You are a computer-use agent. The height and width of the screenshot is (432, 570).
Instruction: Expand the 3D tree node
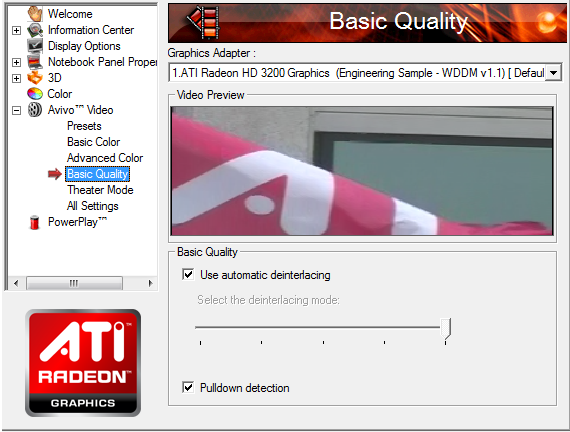[16, 78]
